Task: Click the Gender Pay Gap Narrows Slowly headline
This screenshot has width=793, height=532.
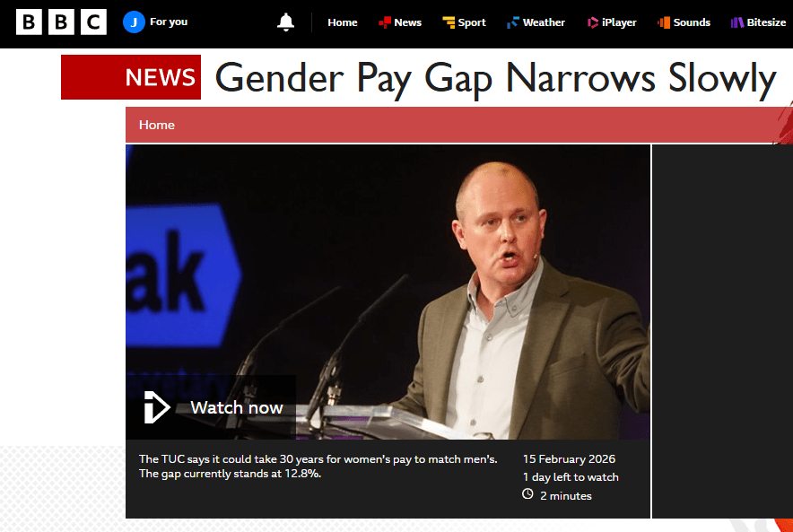Action: click(x=495, y=78)
